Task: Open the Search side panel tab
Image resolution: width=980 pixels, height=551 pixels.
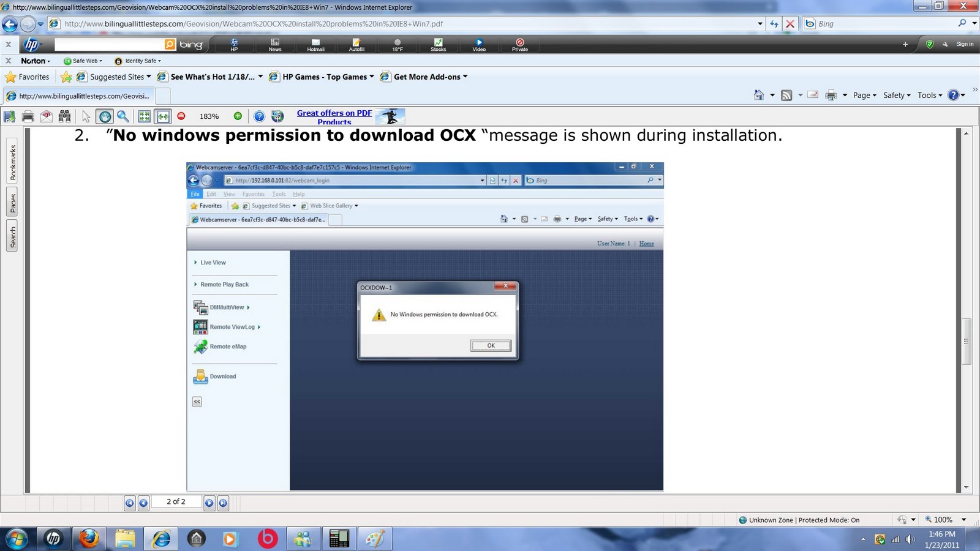Action: click(13, 237)
